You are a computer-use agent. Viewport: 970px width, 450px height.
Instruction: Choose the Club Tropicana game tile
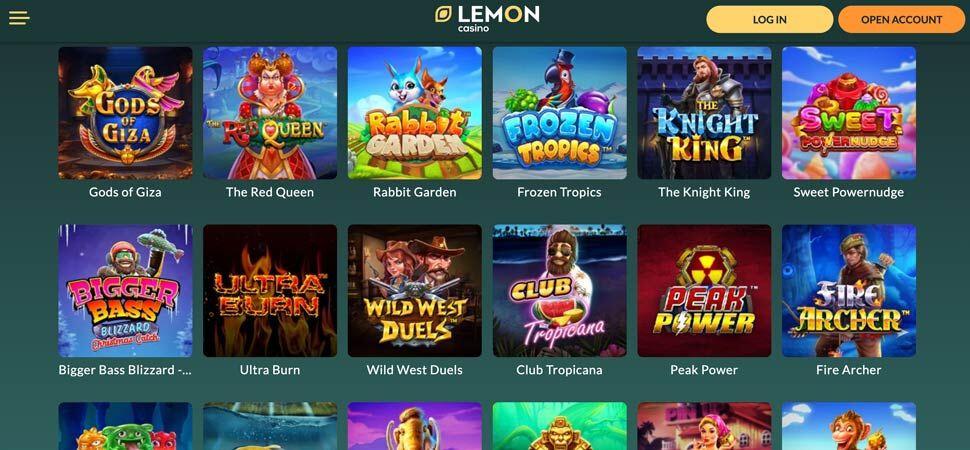pyautogui.click(x=559, y=291)
